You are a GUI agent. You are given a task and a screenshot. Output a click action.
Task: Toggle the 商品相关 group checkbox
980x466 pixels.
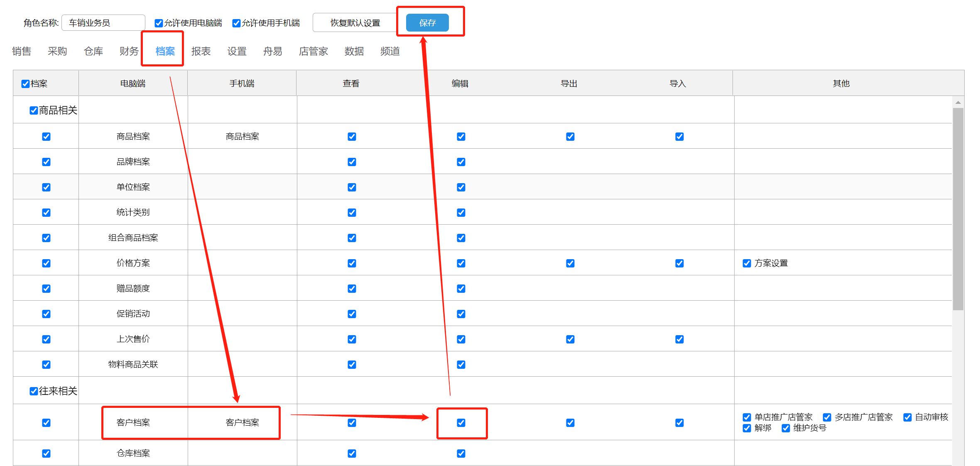pyautogui.click(x=34, y=110)
